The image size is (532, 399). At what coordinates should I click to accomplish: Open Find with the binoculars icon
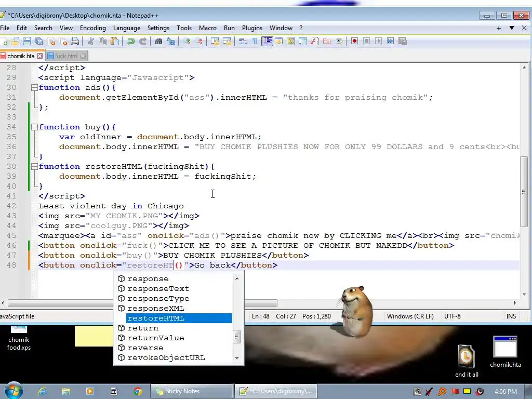(158, 42)
